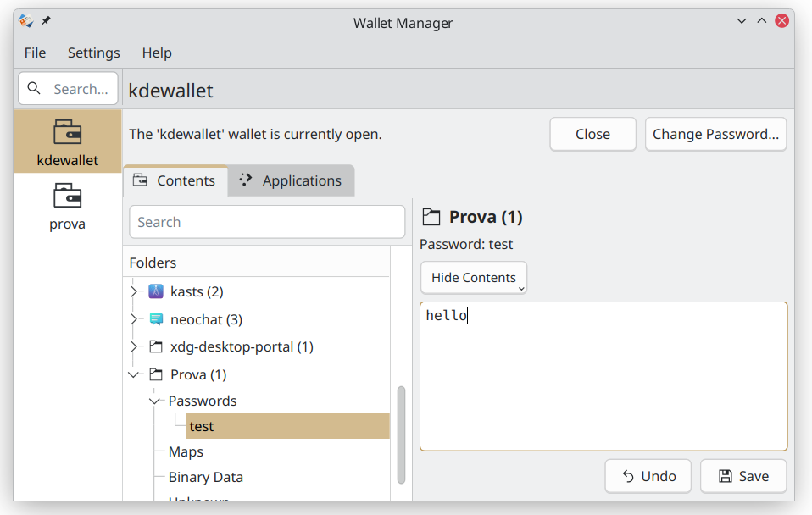812x515 pixels.
Task: Save the password entry
Action: 743,476
